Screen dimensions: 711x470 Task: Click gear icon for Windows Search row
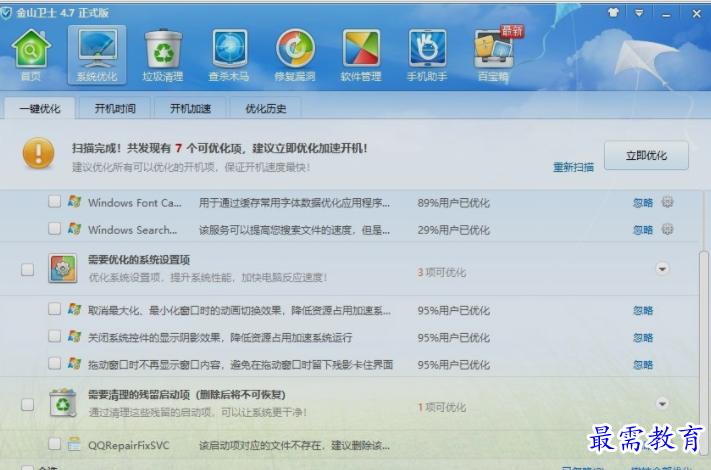click(667, 229)
